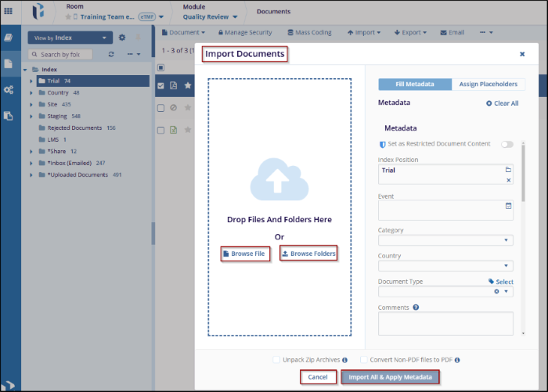Click the refresh icon in folder search bar

tap(111, 55)
